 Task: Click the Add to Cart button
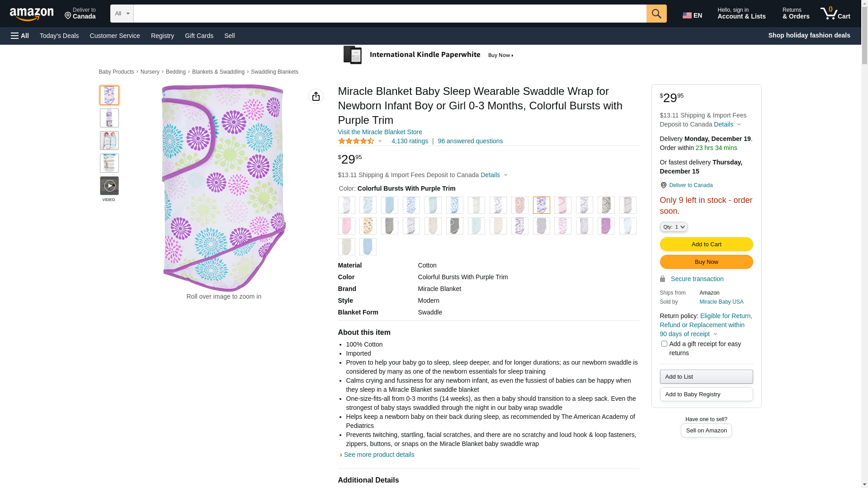pyautogui.click(x=706, y=244)
